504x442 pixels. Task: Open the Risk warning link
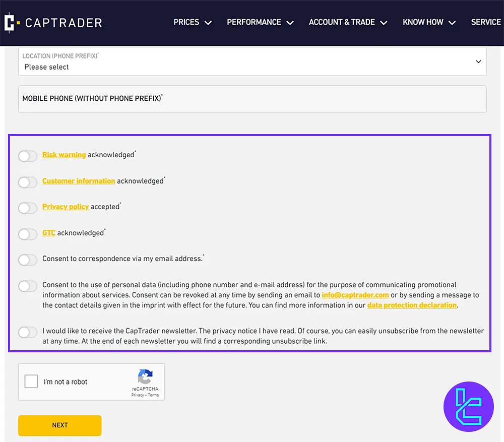[64, 155]
